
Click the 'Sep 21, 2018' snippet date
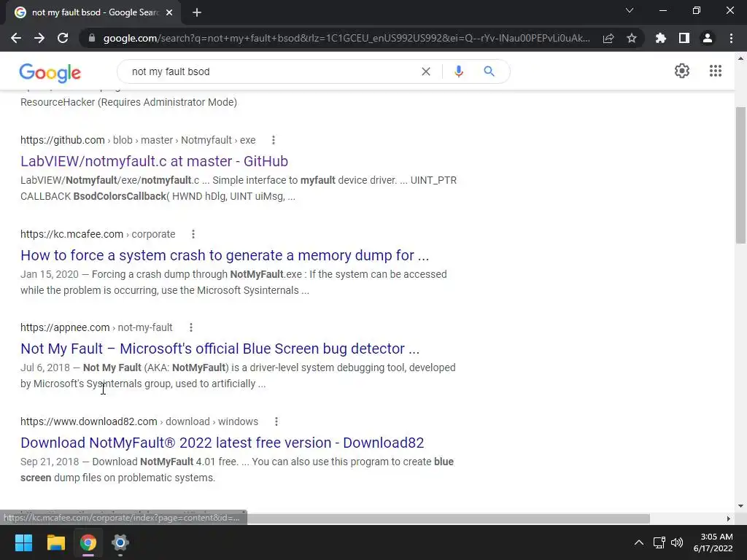[50, 462]
